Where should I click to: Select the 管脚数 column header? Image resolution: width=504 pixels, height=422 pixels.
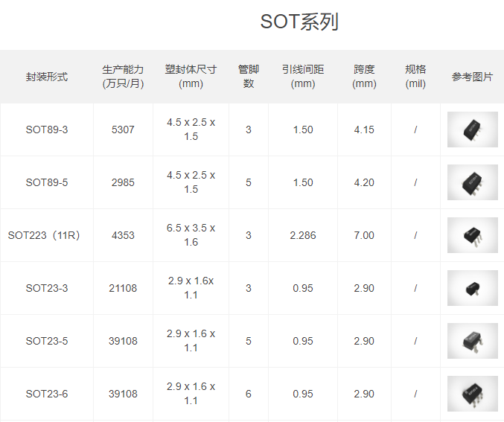(249, 77)
